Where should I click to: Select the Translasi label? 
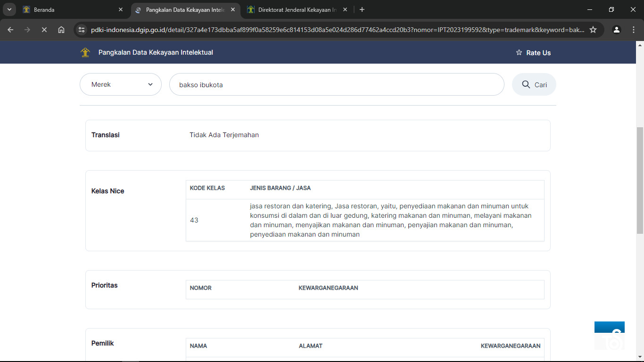pos(106,135)
